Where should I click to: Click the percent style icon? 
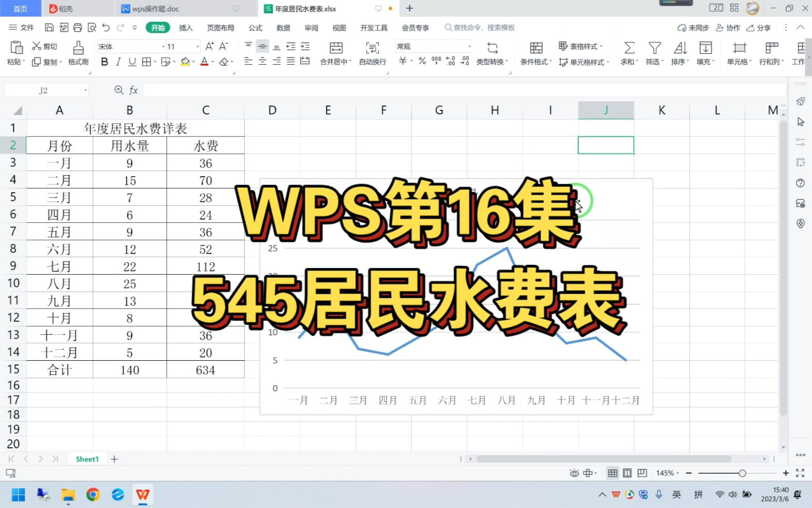coord(422,61)
